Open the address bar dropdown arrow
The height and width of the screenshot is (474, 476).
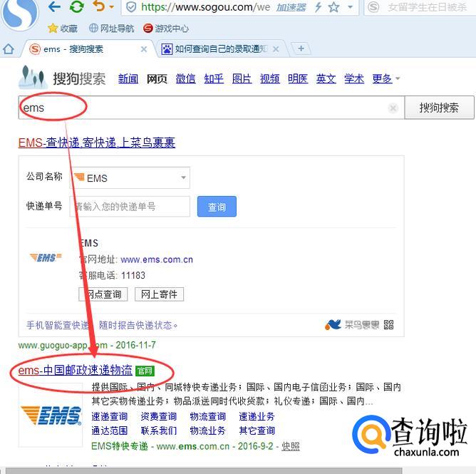point(350,6)
